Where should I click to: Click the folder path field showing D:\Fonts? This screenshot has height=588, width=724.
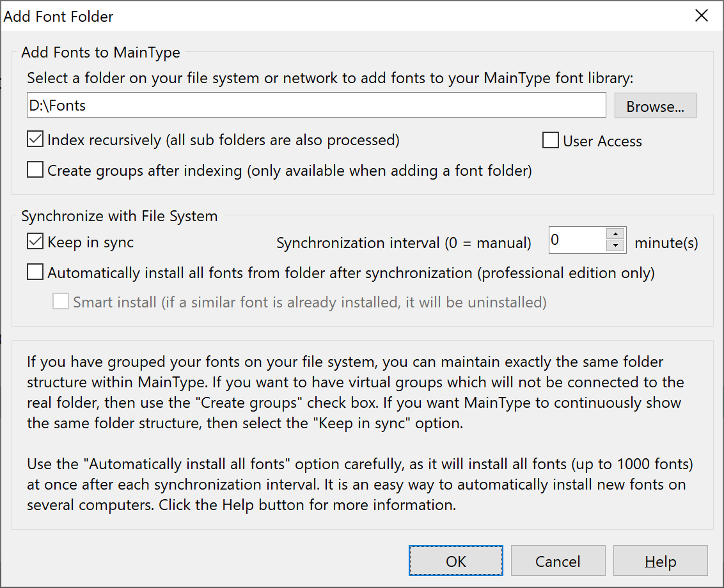317,105
